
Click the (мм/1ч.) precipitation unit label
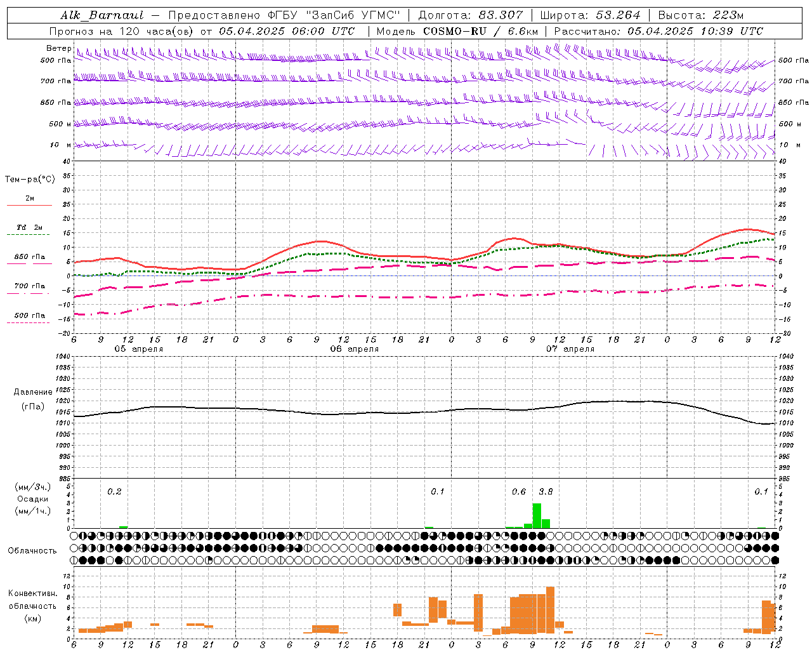(x=32, y=511)
